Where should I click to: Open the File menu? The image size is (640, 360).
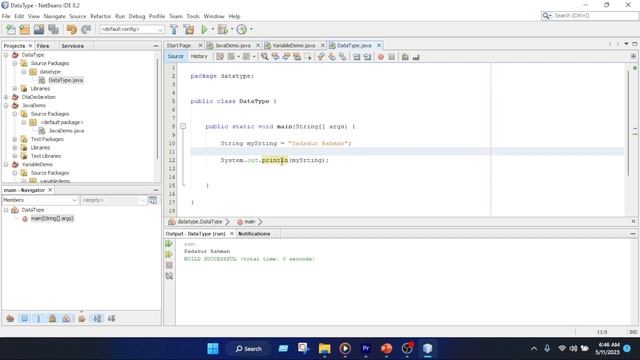(x=6, y=16)
